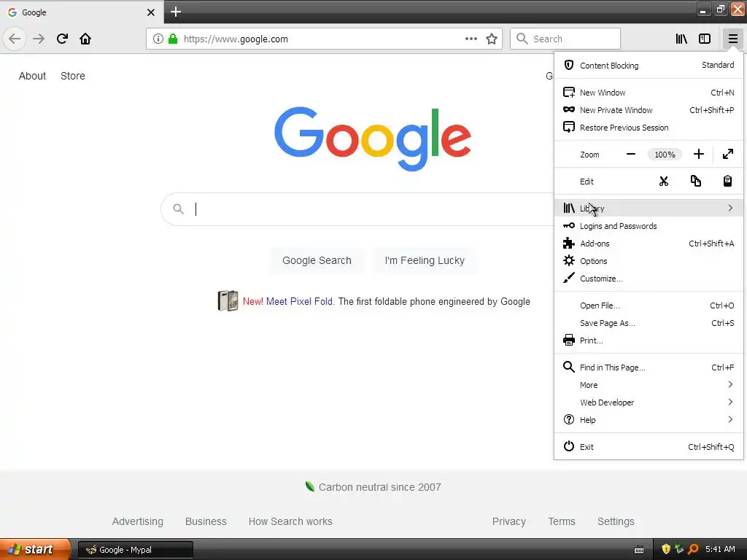The image size is (747, 560).
Task: Expand the Library submenu
Action: [649, 208]
